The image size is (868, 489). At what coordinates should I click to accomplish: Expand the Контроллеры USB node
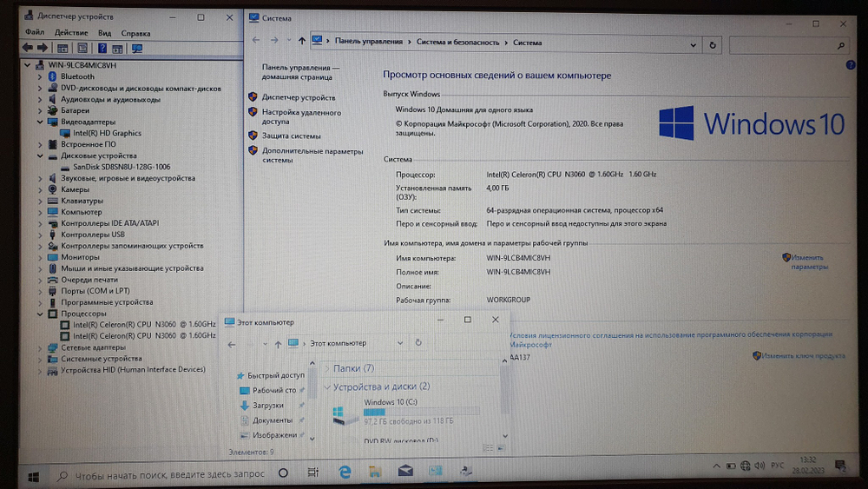(x=40, y=235)
